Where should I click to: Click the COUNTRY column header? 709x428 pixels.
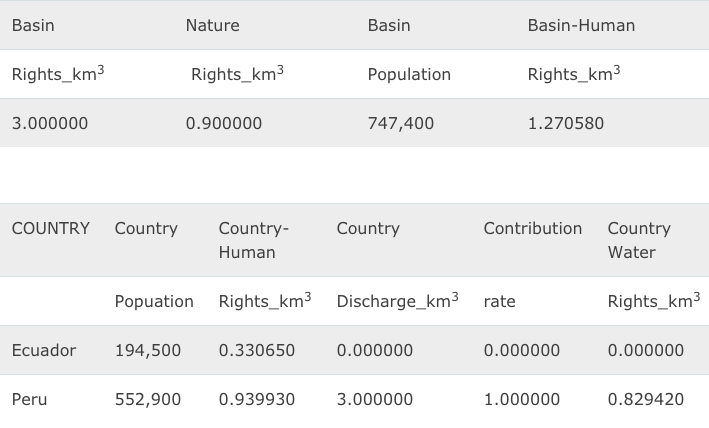coord(50,229)
